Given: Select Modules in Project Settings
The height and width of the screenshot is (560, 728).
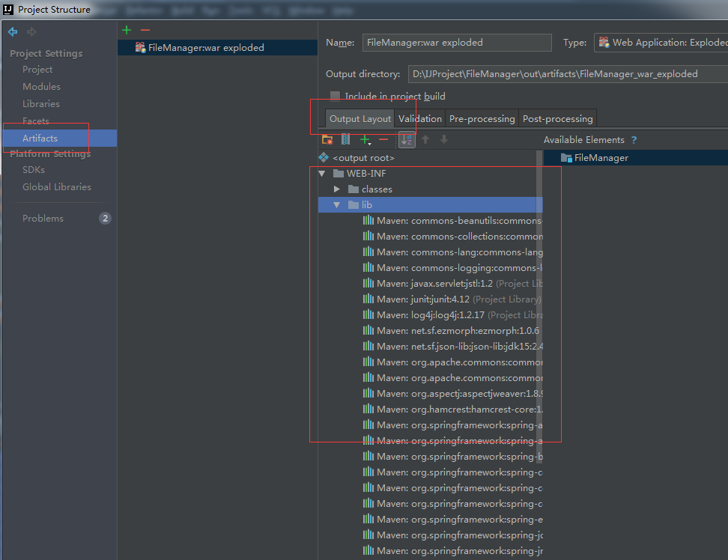Looking at the screenshot, I should coord(41,87).
